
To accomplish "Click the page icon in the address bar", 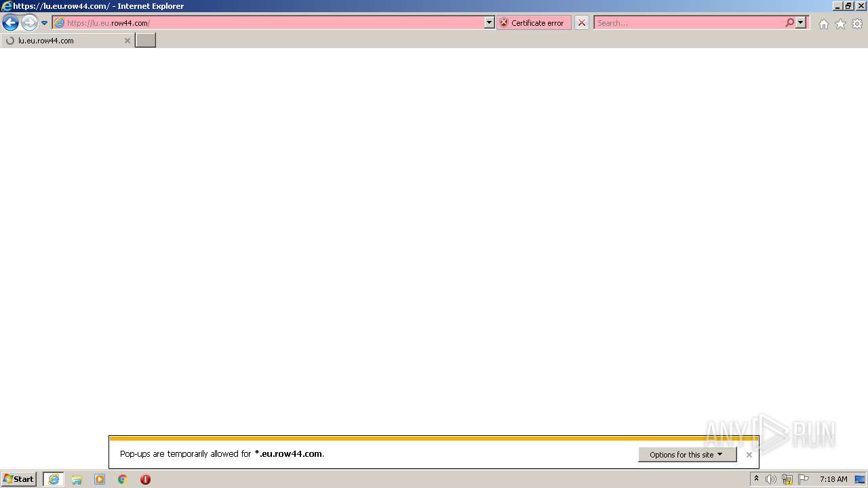I will (x=59, y=23).
